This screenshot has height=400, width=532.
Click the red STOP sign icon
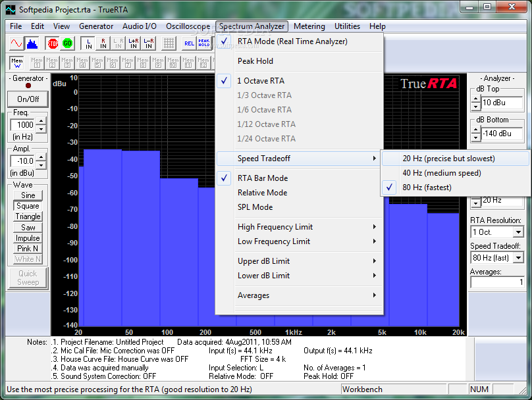[53, 43]
